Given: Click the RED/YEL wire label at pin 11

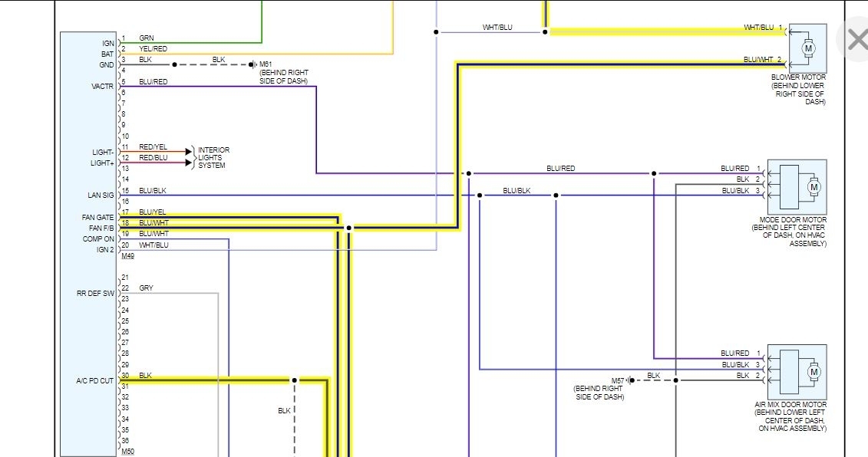Looking at the screenshot, I should (153, 147).
